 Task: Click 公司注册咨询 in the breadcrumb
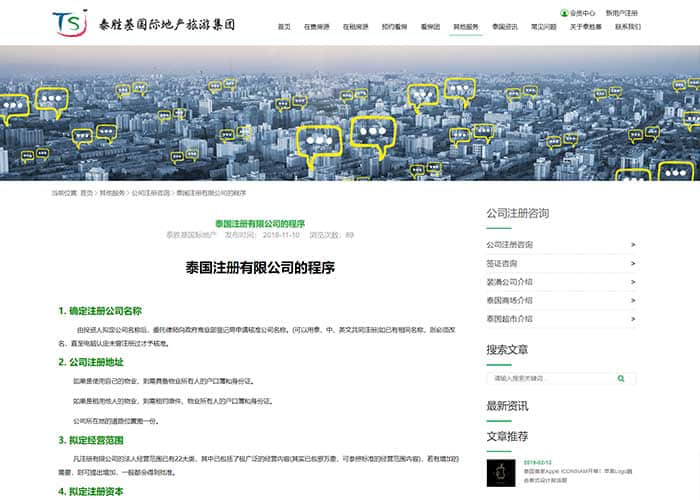(150, 192)
